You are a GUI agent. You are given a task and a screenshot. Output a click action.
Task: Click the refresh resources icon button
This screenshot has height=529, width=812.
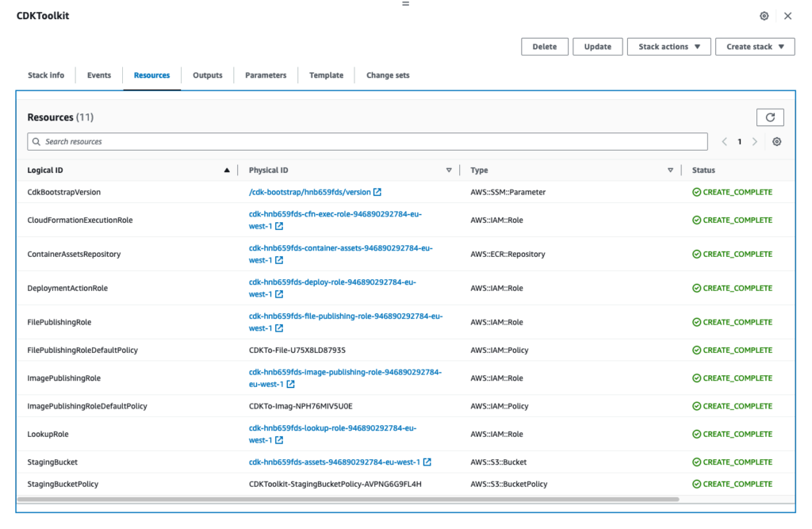click(770, 117)
